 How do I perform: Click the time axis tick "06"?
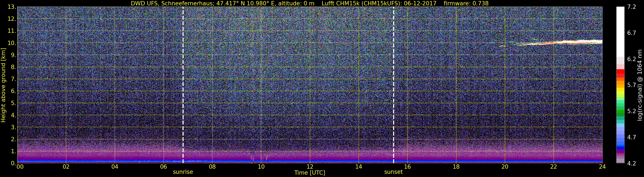(x=164, y=167)
